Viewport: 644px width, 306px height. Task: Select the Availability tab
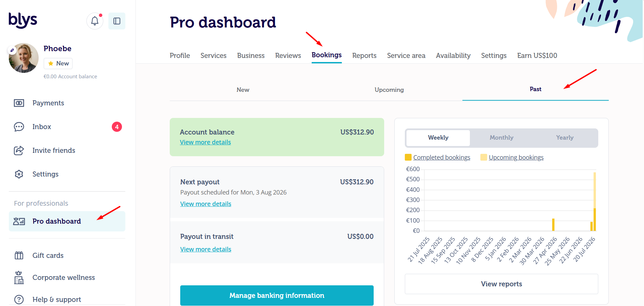[453, 56]
